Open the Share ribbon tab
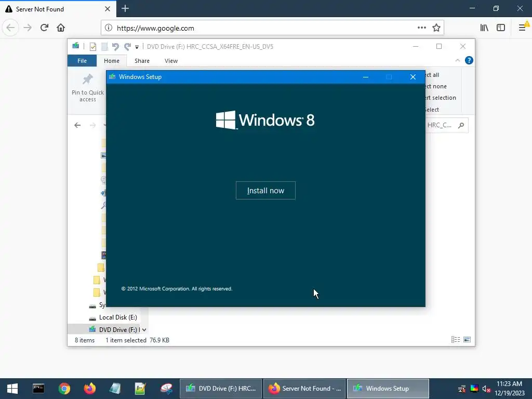Viewport: 532px width, 399px height. (142, 61)
